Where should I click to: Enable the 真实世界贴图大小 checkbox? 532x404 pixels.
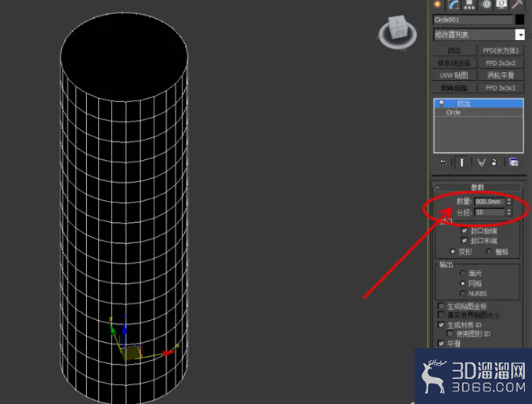441,315
